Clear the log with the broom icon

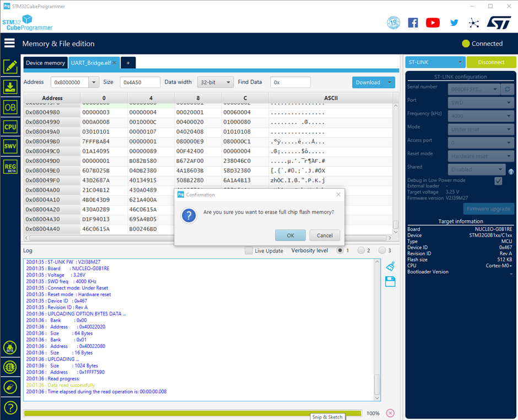(x=390, y=266)
